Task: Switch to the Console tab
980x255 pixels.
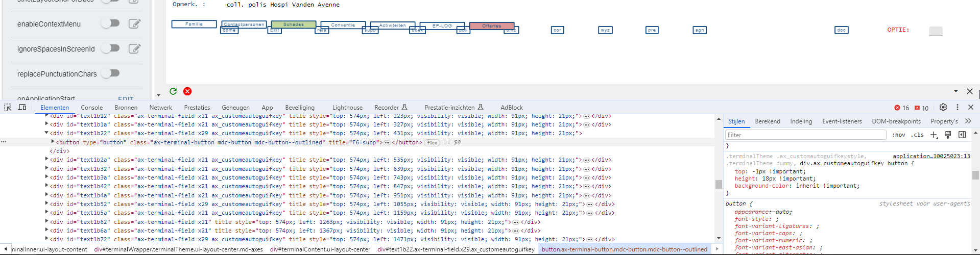Action: point(92,108)
